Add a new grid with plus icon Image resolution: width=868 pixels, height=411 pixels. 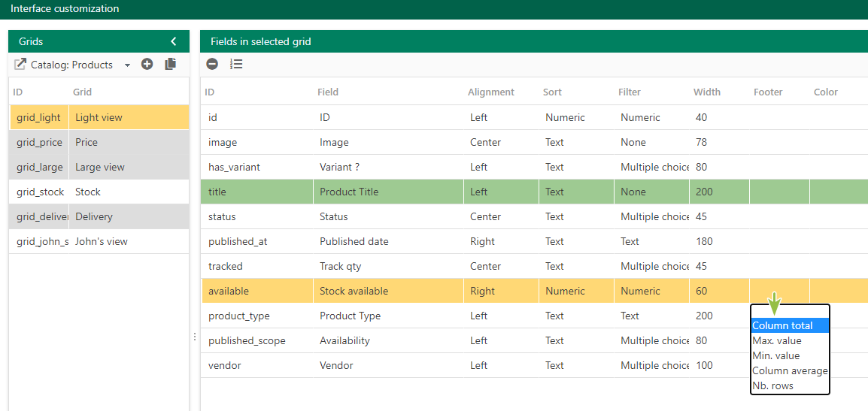point(147,64)
